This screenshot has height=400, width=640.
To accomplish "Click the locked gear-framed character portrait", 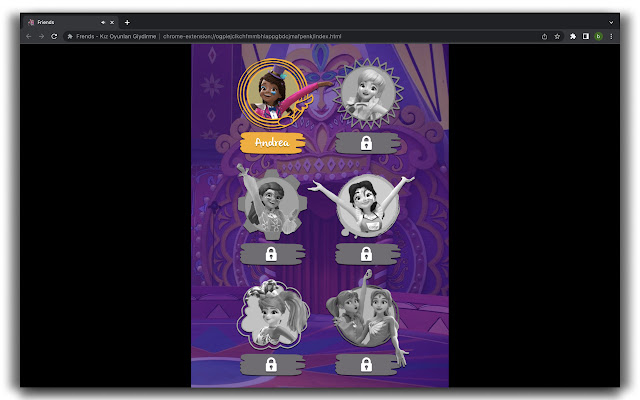I will pos(272,203).
